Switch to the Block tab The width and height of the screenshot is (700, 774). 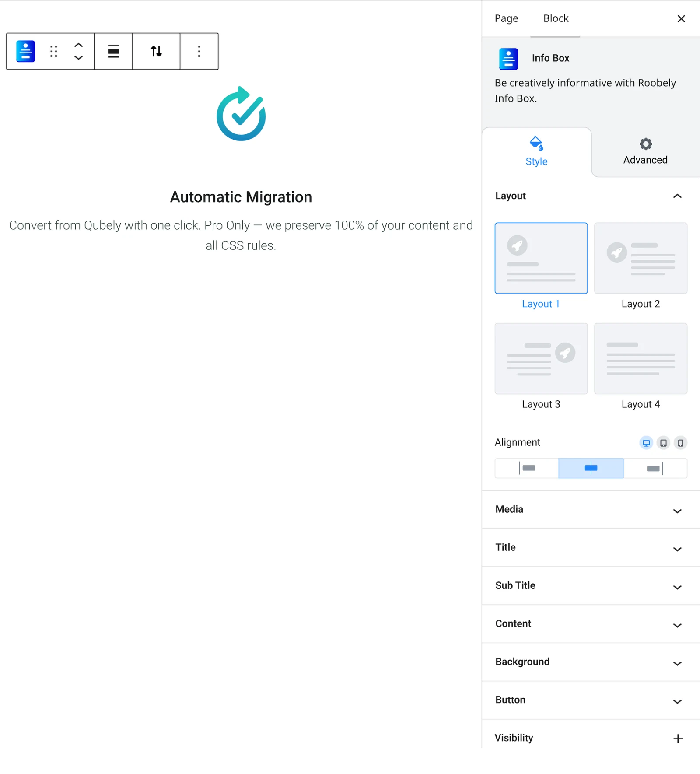point(556,18)
